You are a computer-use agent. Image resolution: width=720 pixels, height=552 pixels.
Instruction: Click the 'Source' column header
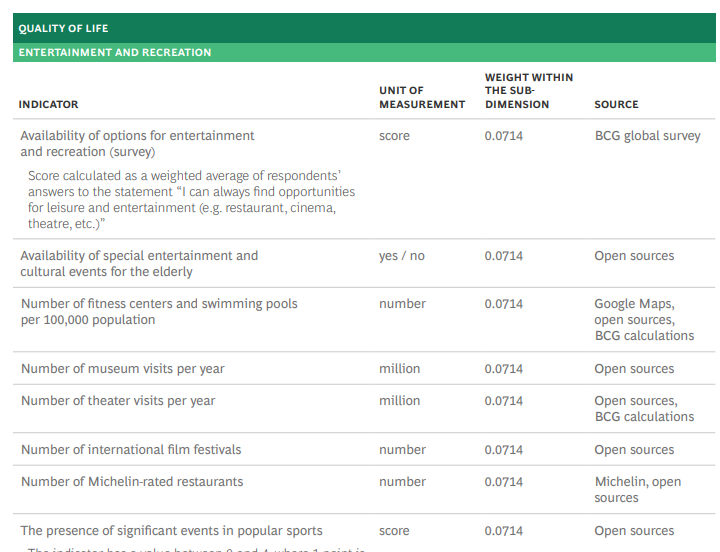[616, 104]
